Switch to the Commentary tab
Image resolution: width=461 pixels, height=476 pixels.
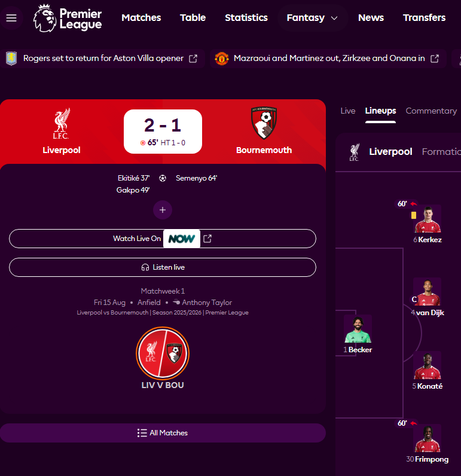[431, 111]
